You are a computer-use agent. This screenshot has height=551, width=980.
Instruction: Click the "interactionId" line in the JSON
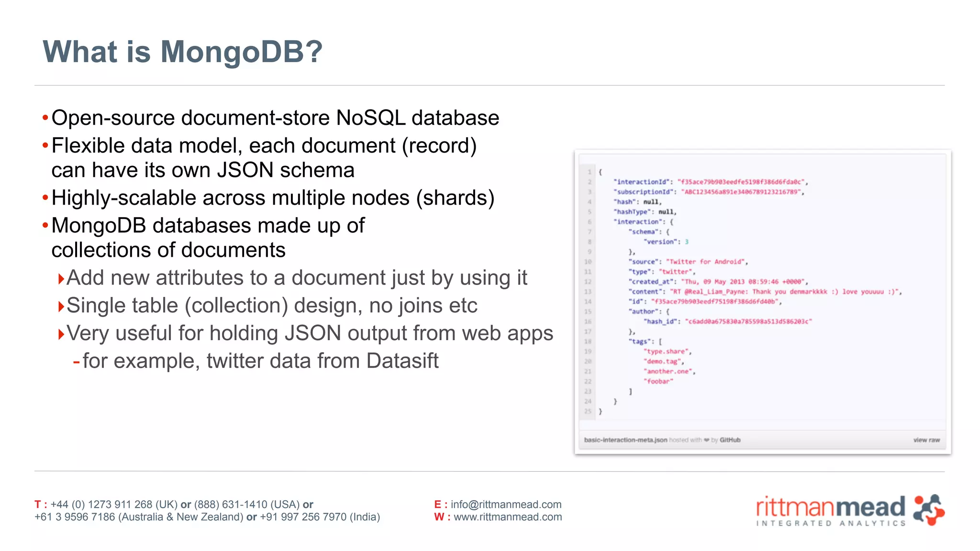point(711,182)
